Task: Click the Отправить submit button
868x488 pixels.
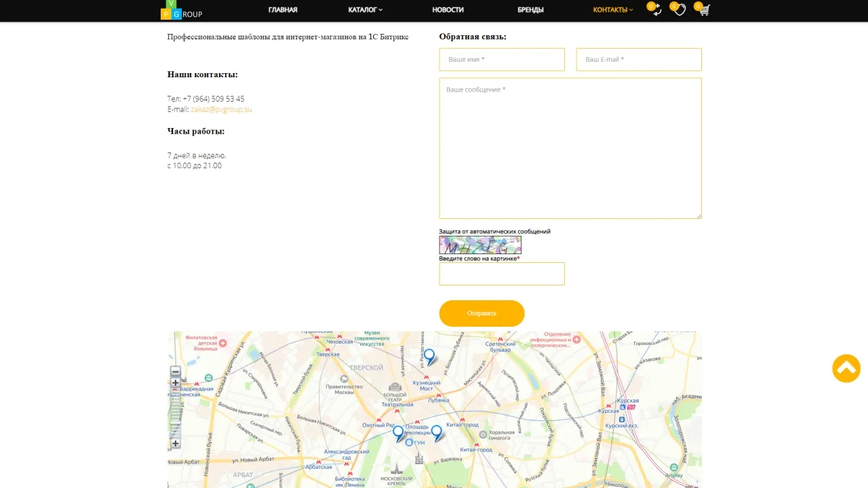Action: [x=481, y=313]
